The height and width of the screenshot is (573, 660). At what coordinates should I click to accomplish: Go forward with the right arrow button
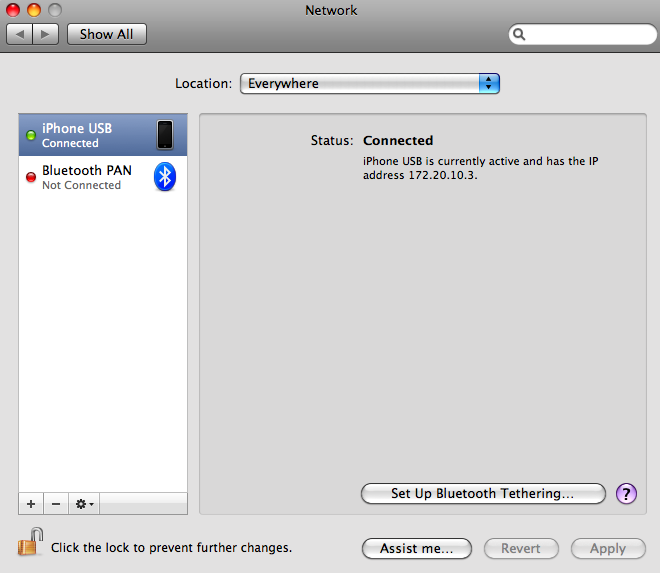46,34
